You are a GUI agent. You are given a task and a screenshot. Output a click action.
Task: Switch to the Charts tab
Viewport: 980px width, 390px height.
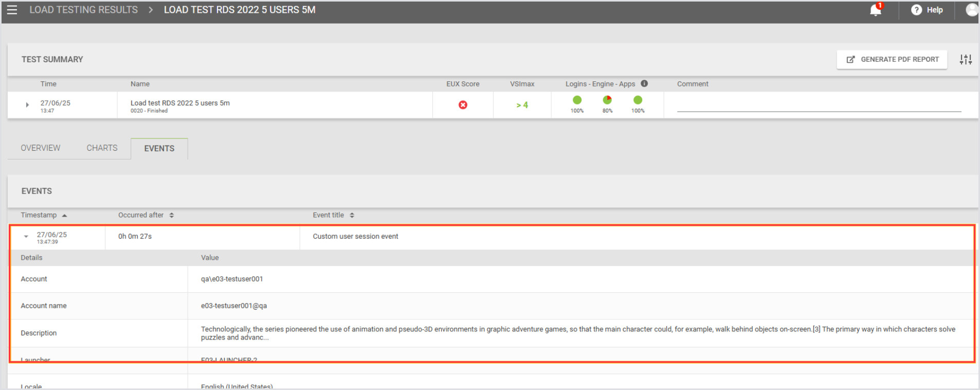[102, 148]
